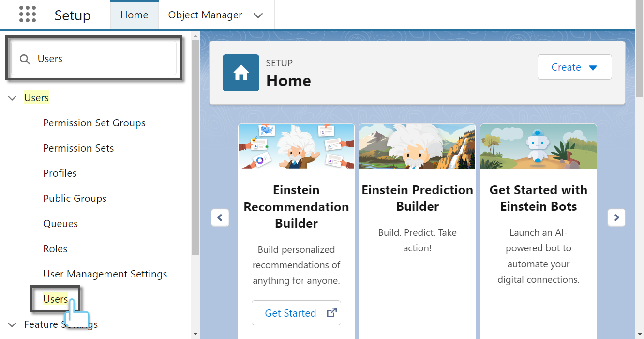The width and height of the screenshot is (644, 339).
Task: Expand the Feature Settings section
Action: tap(13, 324)
